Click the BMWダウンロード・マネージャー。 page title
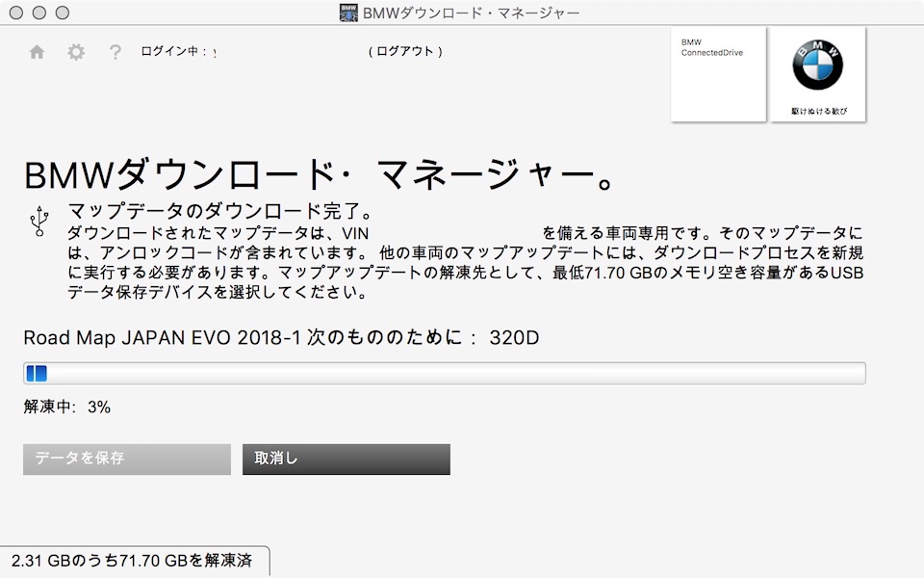The image size is (924, 578). point(320,175)
